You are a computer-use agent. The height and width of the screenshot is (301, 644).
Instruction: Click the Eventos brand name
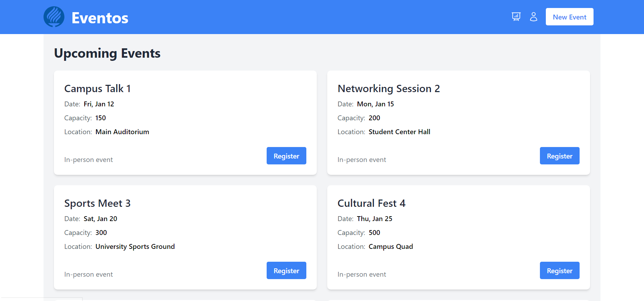100,18
